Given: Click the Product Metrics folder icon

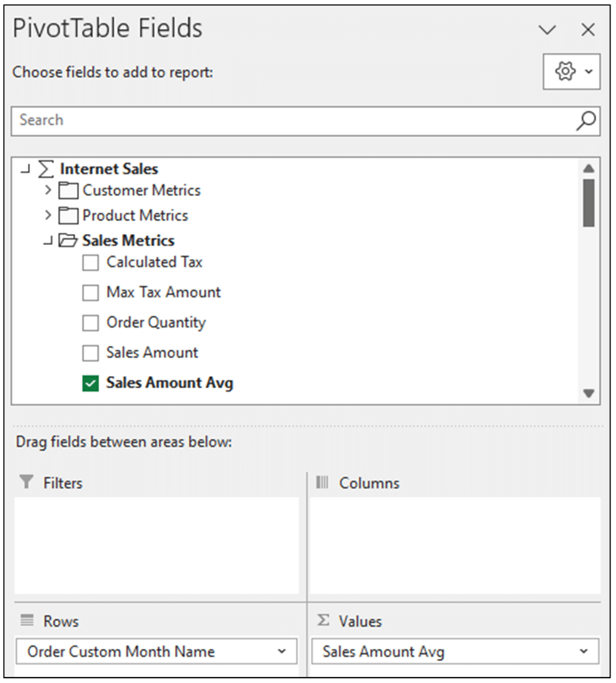Looking at the screenshot, I should tap(68, 215).
